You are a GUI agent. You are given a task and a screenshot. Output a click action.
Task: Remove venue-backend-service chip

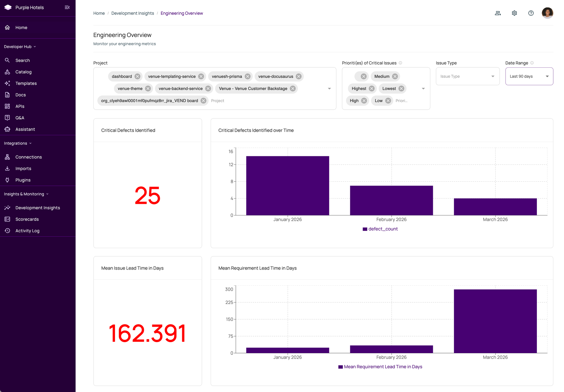pyautogui.click(x=208, y=89)
